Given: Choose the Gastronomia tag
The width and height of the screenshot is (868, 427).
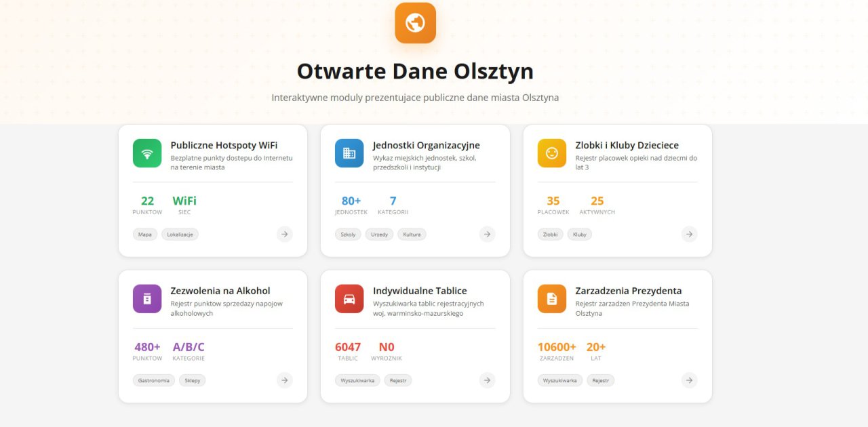Looking at the screenshot, I should point(154,380).
